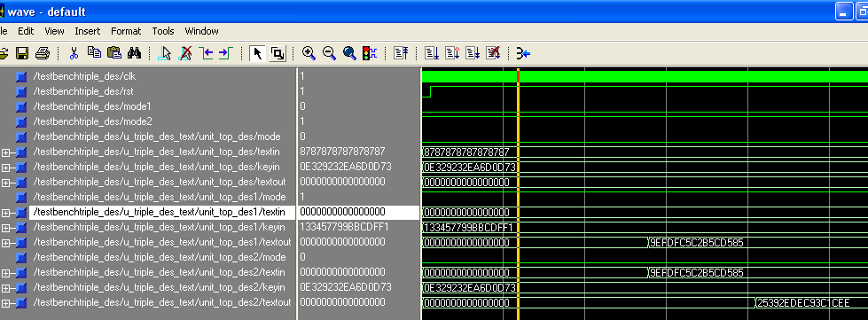
Task: Click keyin value 0E329232EA6D0D73 for unit_top_des
Action: tap(346, 166)
